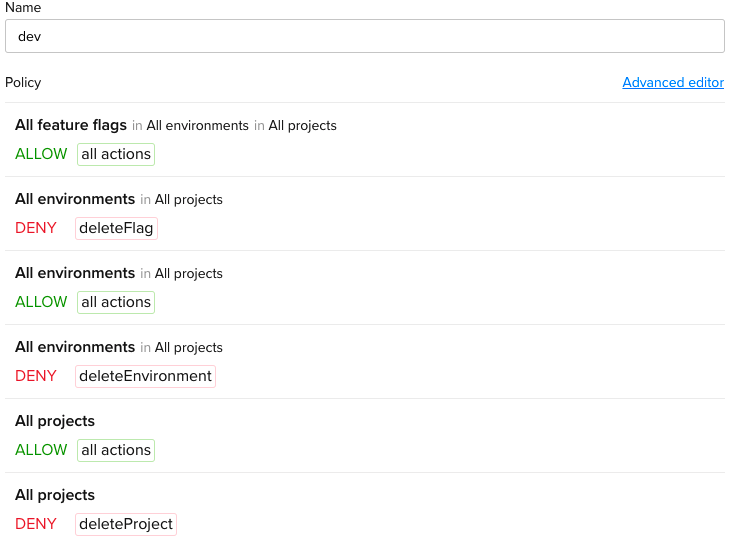Click the deleteEnvironment action tag
The width and height of the screenshot is (730, 545).
(145, 376)
